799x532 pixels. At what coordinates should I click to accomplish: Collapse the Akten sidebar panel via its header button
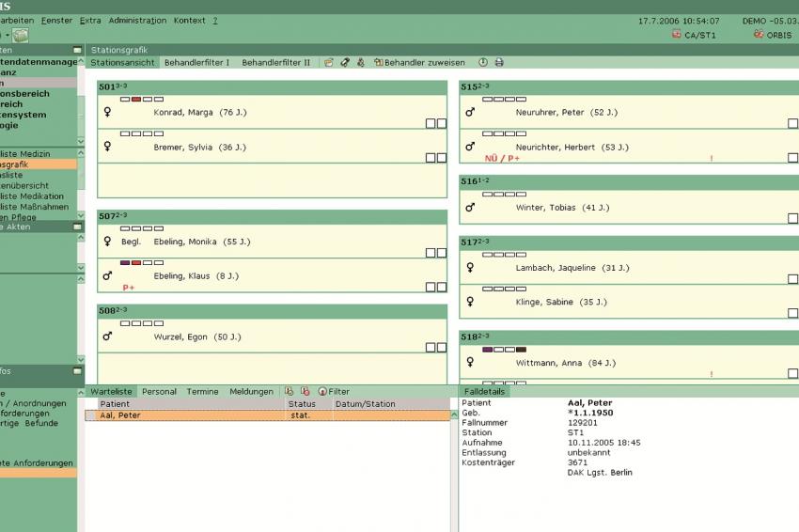pyautogui.click(x=77, y=227)
